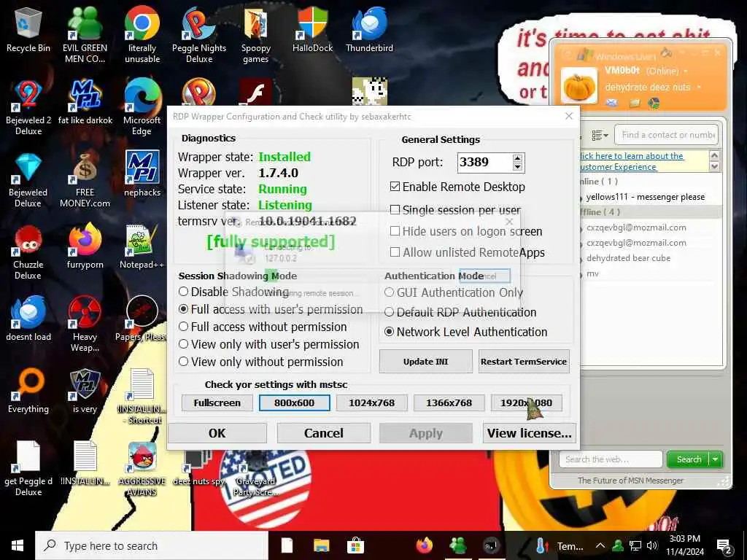Viewport: 747px width, 560px height.
Task: Select View only with user's permission
Action: [183, 344]
